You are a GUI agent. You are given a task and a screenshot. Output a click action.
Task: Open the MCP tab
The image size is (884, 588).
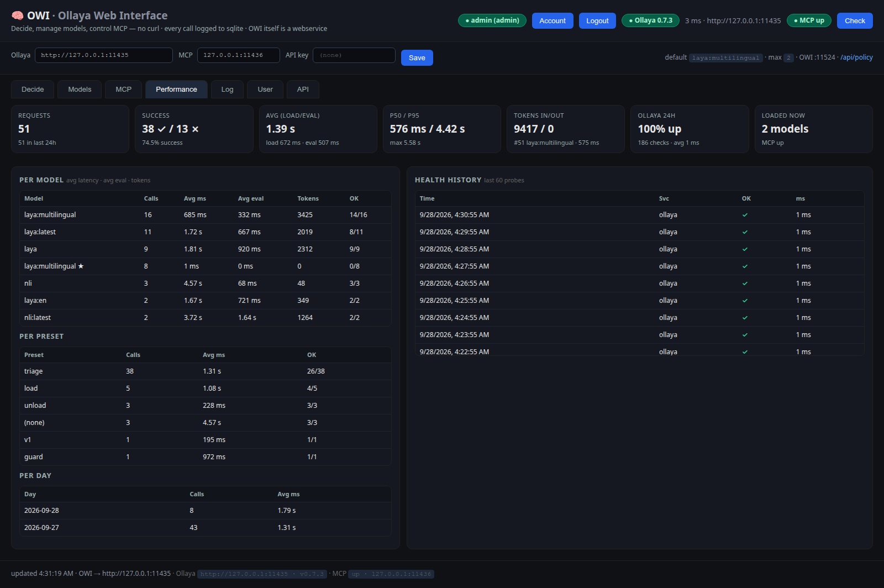(x=124, y=90)
